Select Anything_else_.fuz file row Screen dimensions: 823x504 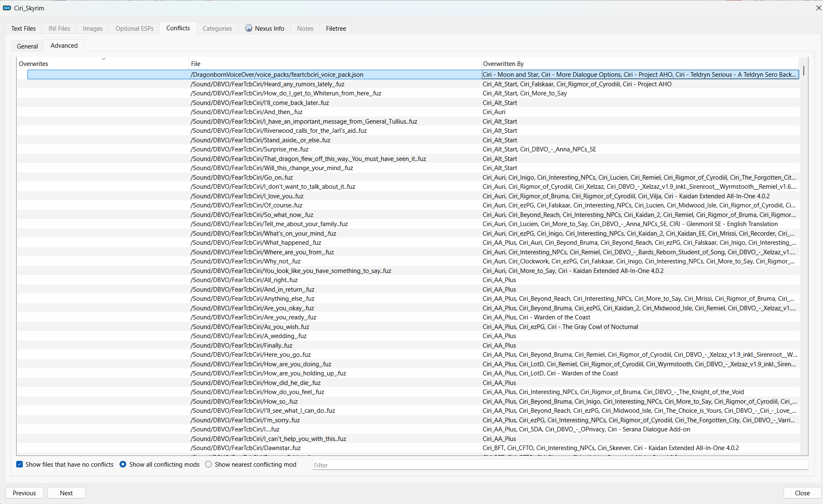pos(408,299)
